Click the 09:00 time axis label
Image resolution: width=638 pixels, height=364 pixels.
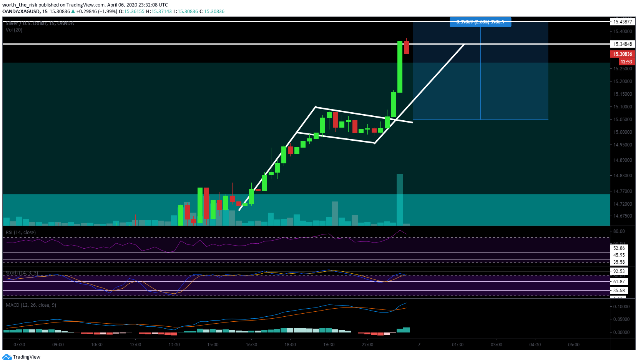tap(58, 345)
